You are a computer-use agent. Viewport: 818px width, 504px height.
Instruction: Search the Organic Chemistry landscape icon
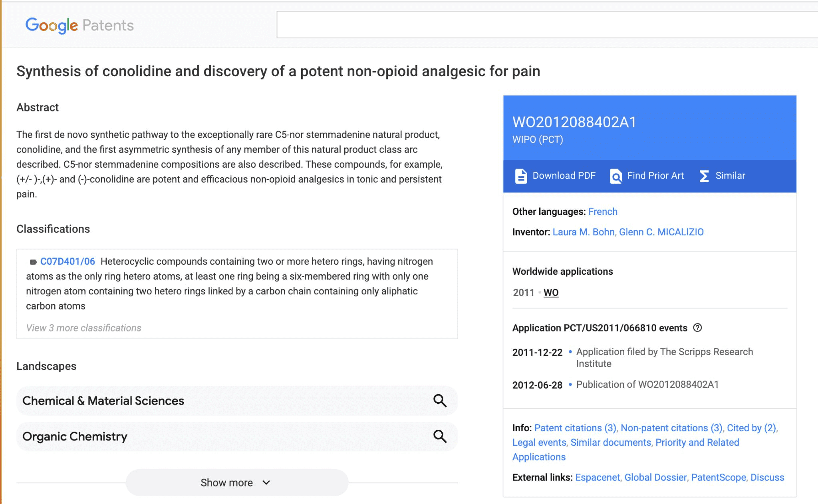point(440,437)
